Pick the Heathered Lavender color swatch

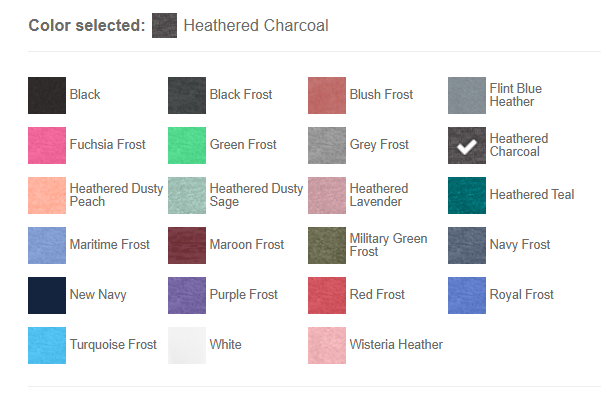327,195
